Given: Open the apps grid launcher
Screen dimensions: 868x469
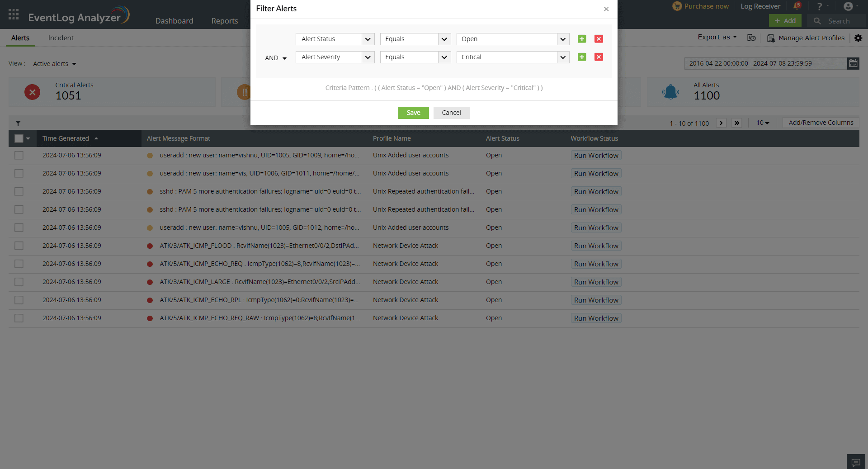Looking at the screenshot, I should tap(13, 14).
